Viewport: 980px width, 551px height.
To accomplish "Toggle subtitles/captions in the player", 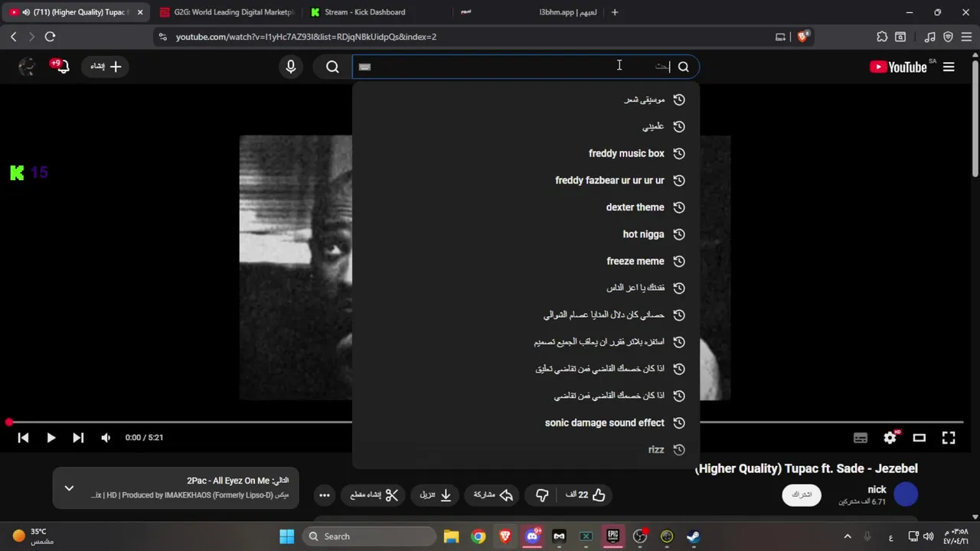I will coord(861,438).
